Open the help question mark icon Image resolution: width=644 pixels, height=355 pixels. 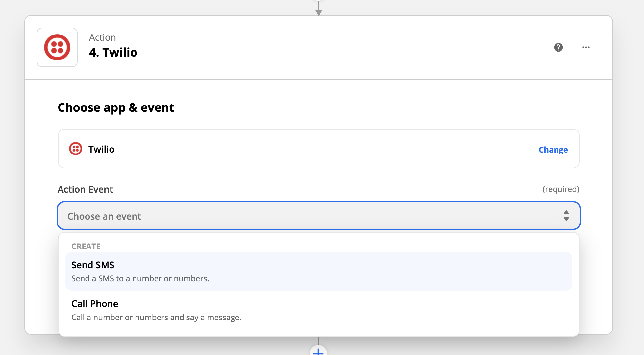558,47
